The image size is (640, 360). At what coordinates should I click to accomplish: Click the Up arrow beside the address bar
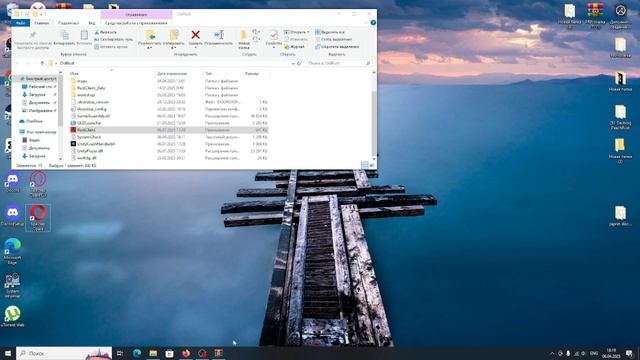[x=42, y=63]
